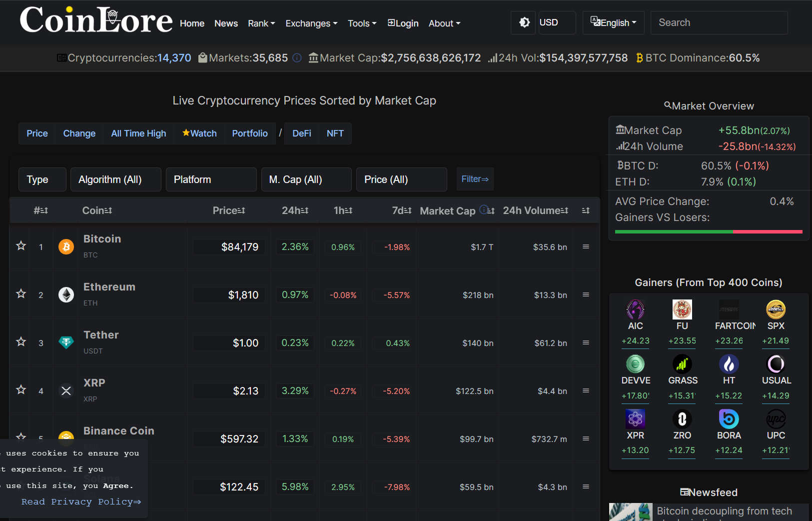Open the XRP row menu icon
Screen dimensions: 812x521
[586, 390]
